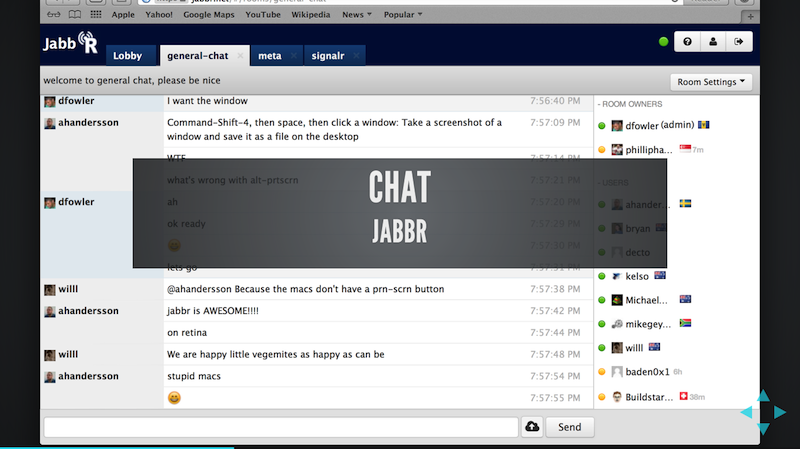Click the slide navigation right arrow
800x449 pixels.
tap(780, 412)
